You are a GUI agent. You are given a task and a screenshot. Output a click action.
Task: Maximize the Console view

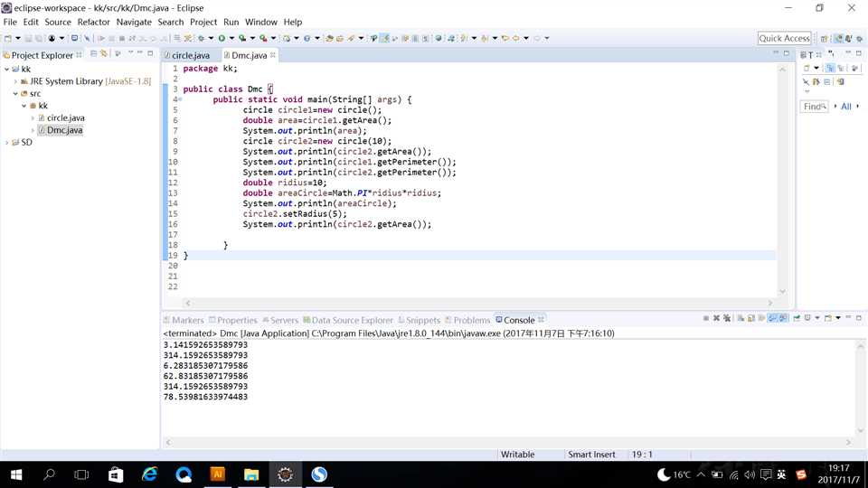click(859, 318)
